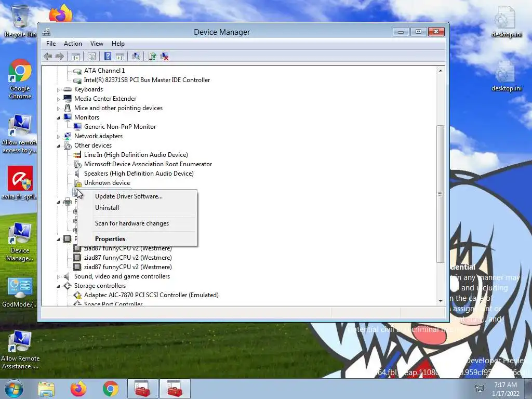Image resolution: width=532 pixels, height=399 pixels.
Task: Expand Sound, video and game controllers
Action: pos(58,277)
